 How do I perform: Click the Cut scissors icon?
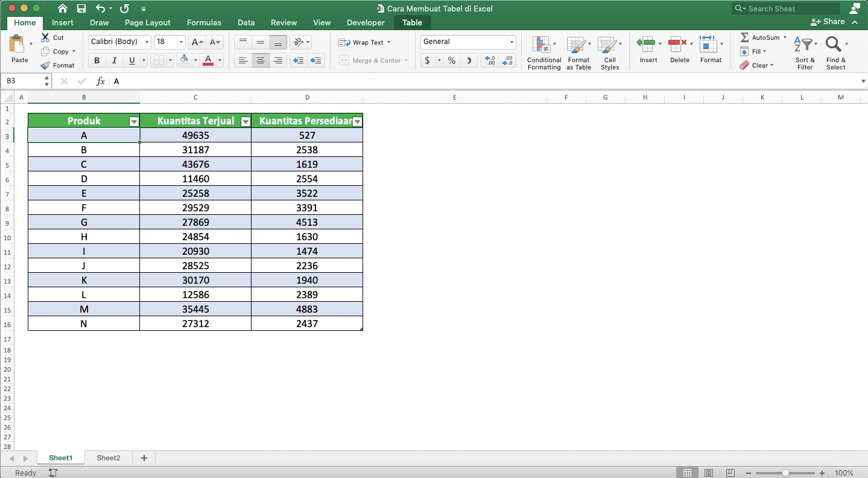click(45, 37)
